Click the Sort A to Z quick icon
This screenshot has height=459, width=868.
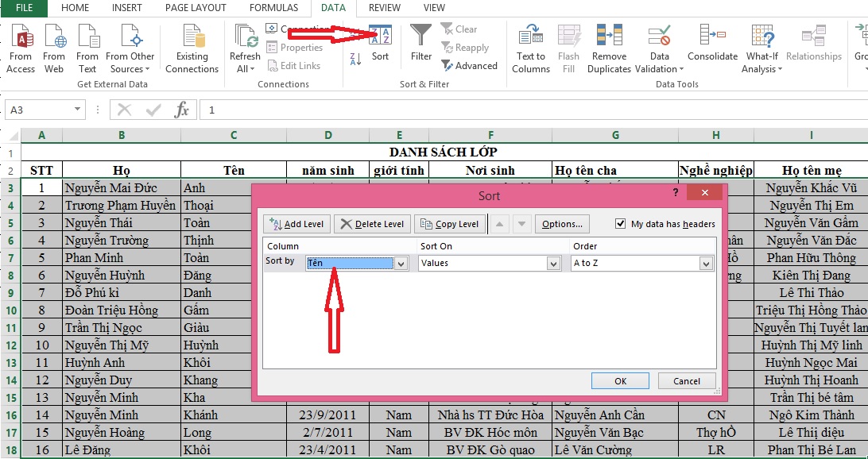click(x=355, y=35)
